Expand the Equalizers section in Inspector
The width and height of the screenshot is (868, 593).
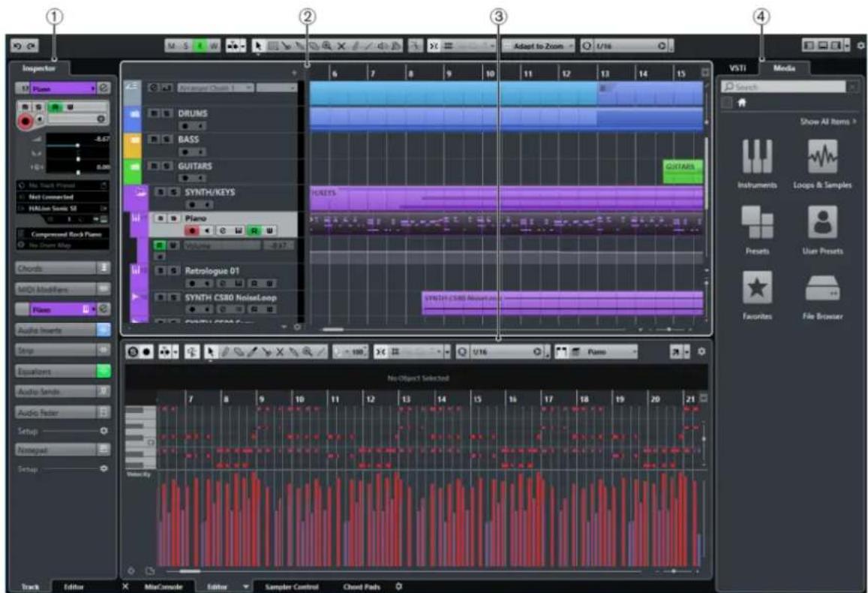(62, 372)
